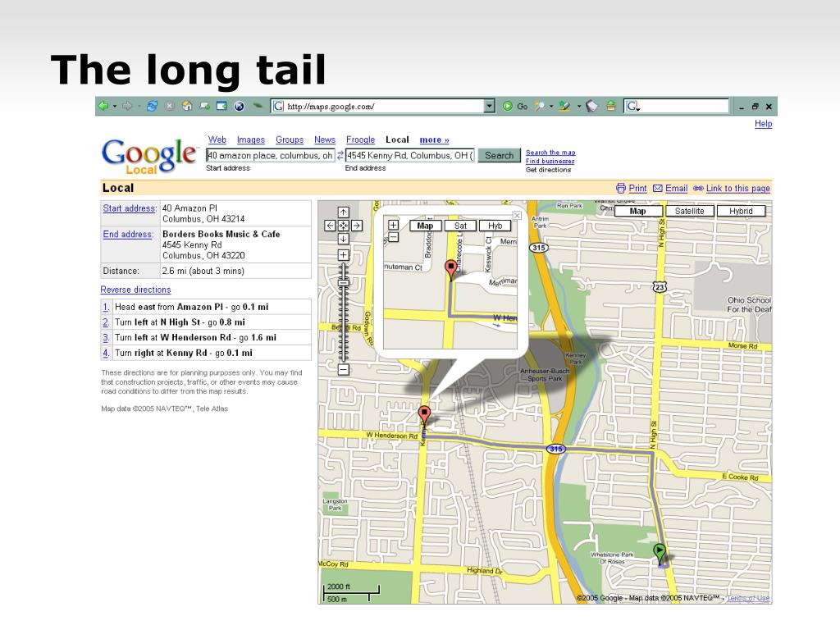Pan the map up with the arrow
The height and width of the screenshot is (630, 840).
point(344,212)
